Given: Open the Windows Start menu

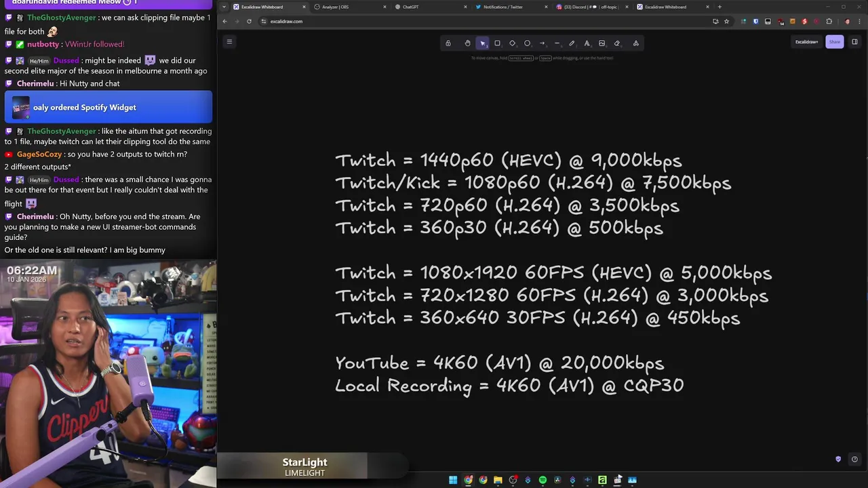Looking at the screenshot, I should pyautogui.click(x=453, y=480).
